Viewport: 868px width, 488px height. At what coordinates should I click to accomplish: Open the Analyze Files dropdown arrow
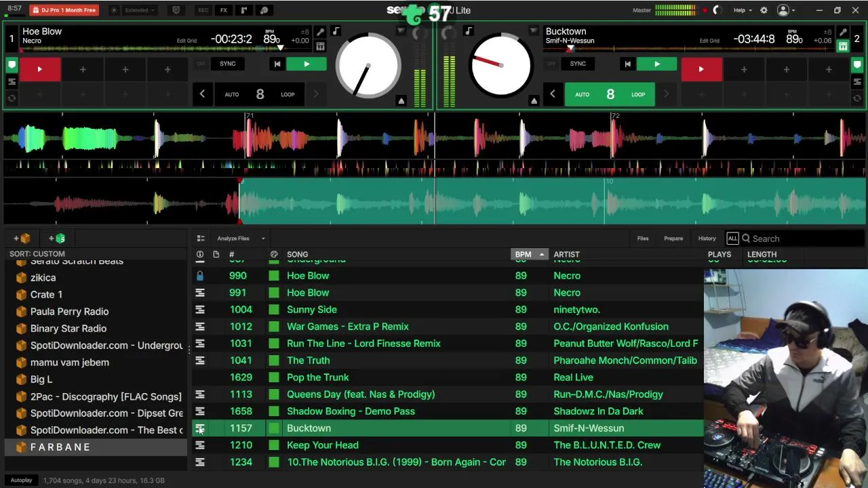[x=263, y=239]
